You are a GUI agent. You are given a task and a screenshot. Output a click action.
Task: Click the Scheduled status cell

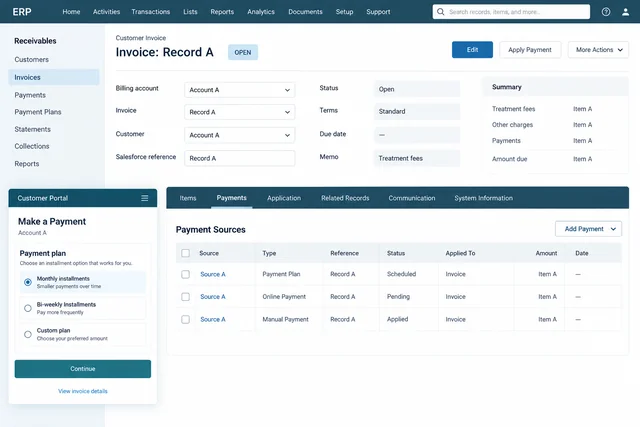click(x=401, y=274)
